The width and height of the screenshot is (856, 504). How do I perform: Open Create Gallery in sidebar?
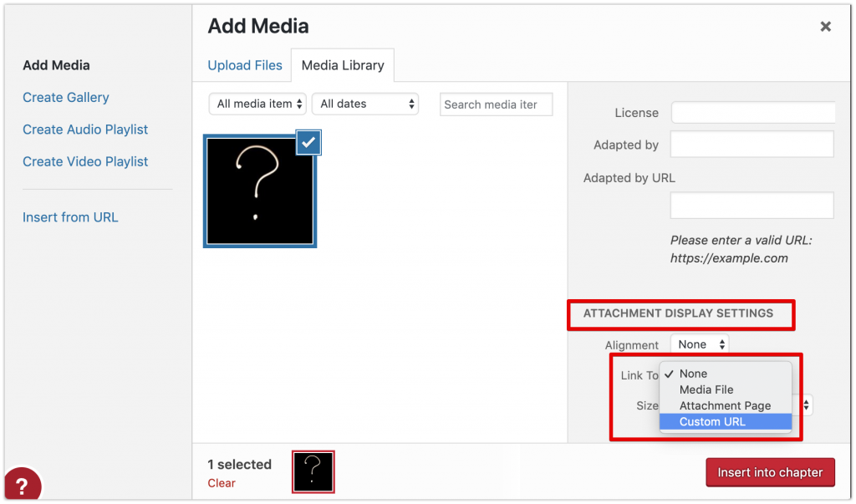[65, 98]
